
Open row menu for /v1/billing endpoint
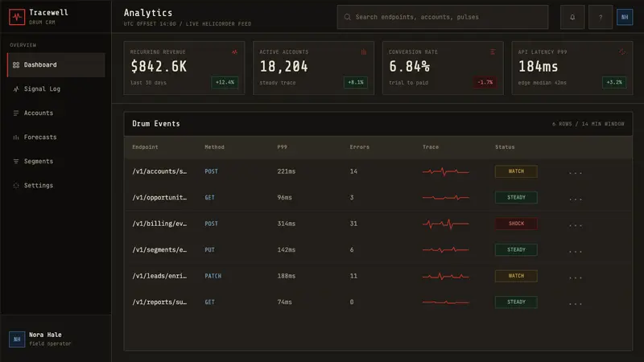pyautogui.click(x=575, y=224)
